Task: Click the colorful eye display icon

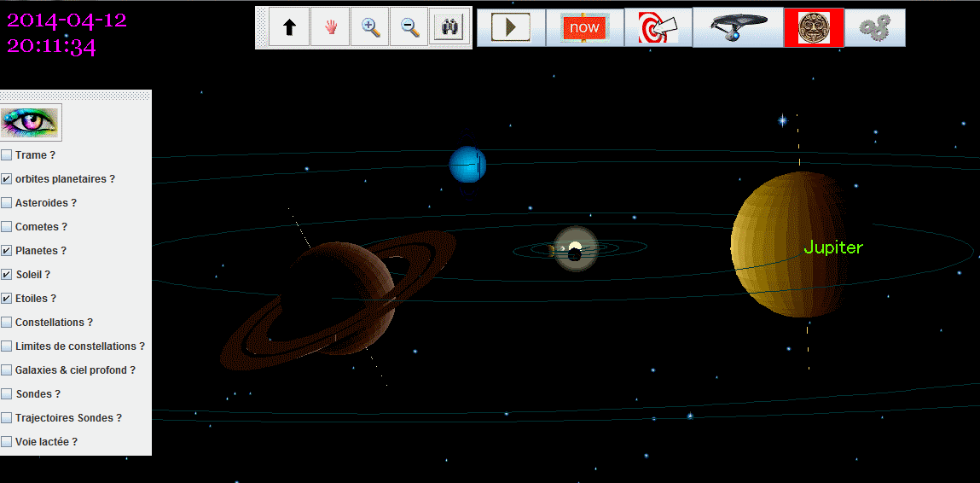Action: click(29, 122)
